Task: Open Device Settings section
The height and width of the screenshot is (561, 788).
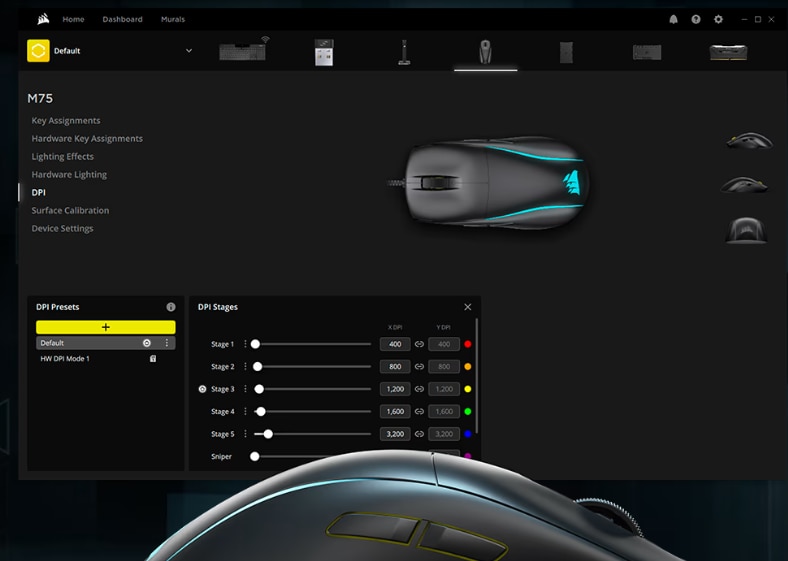Action: [62, 228]
